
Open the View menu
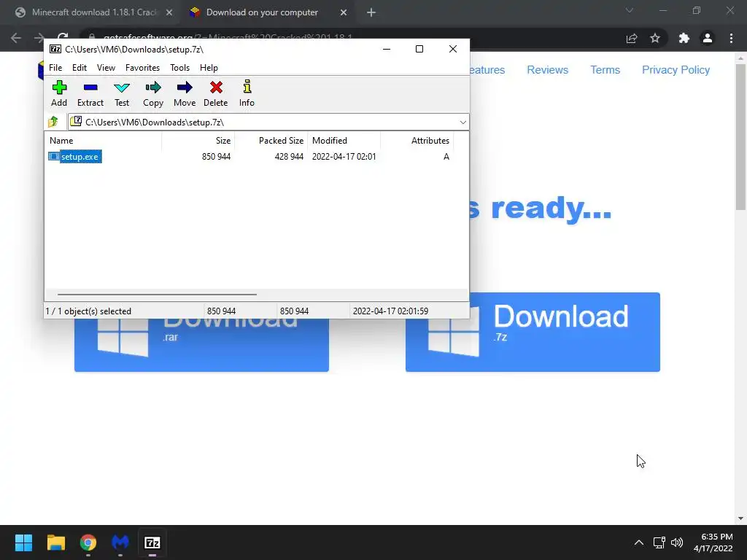107,68
